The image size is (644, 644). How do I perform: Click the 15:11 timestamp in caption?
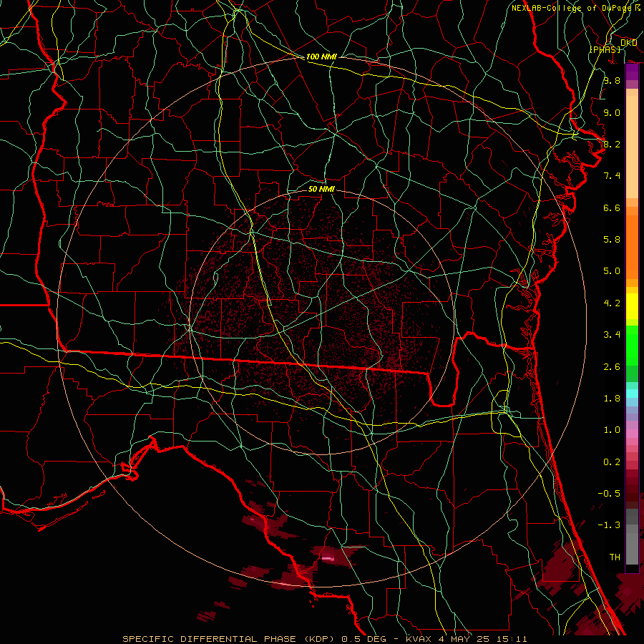pyautogui.click(x=513, y=639)
